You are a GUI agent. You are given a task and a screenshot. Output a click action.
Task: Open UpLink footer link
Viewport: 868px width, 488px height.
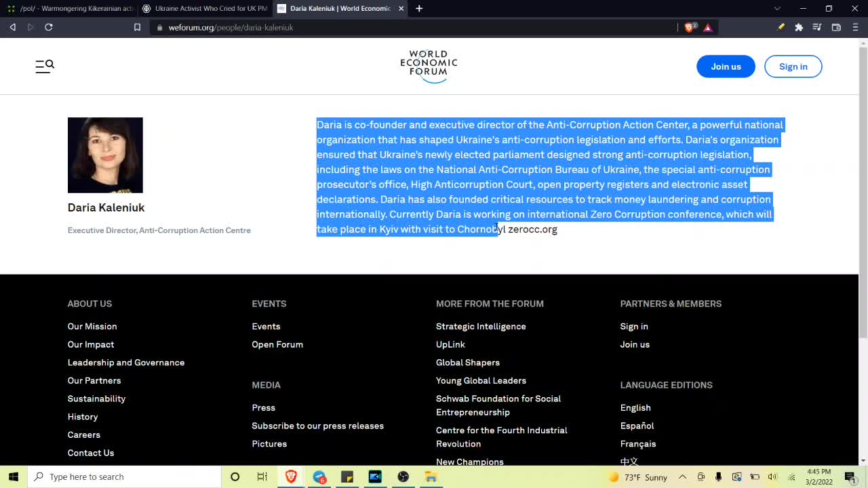coord(450,344)
